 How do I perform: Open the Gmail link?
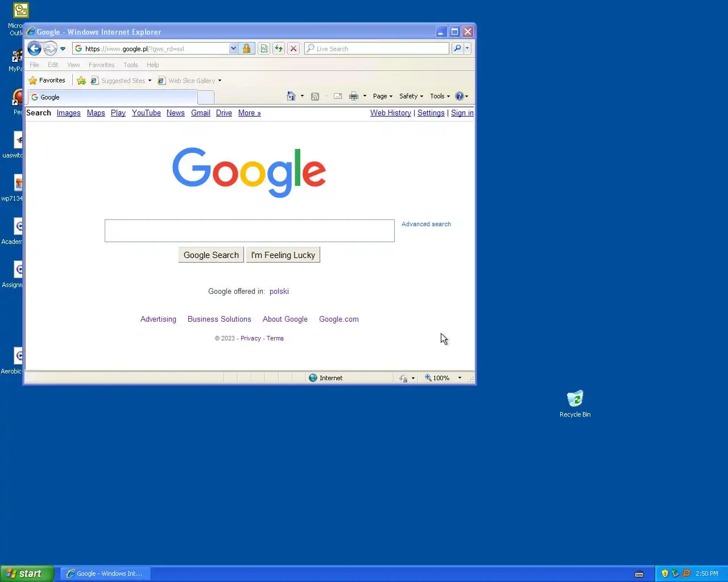click(201, 113)
